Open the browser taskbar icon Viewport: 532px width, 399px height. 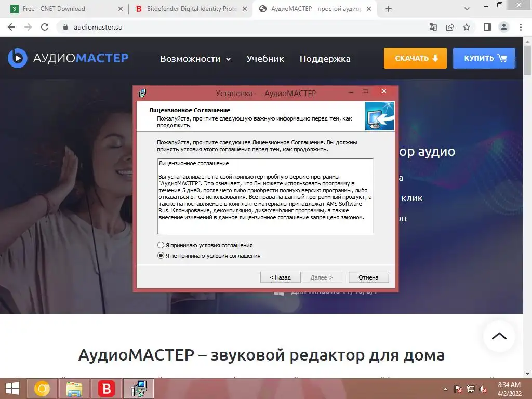pyautogui.click(x=42, y=389)
